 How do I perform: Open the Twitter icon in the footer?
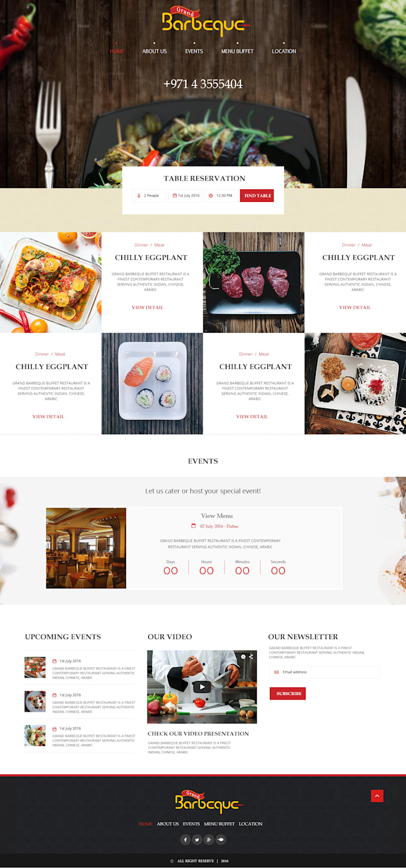pyautogui.click(x=197, y=839)
